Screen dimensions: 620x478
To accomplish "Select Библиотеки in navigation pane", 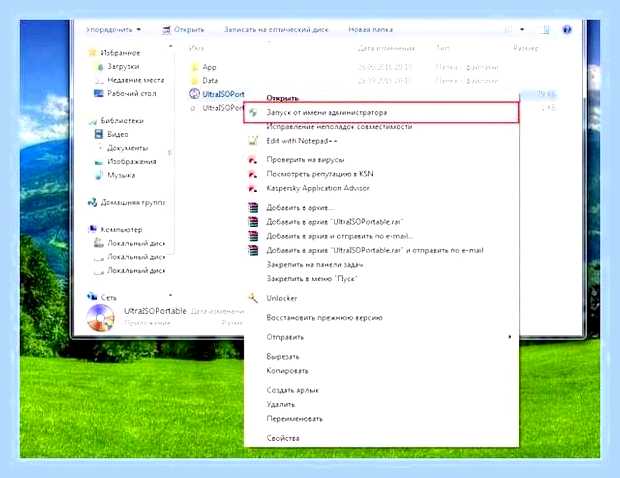I will (122, 121).
